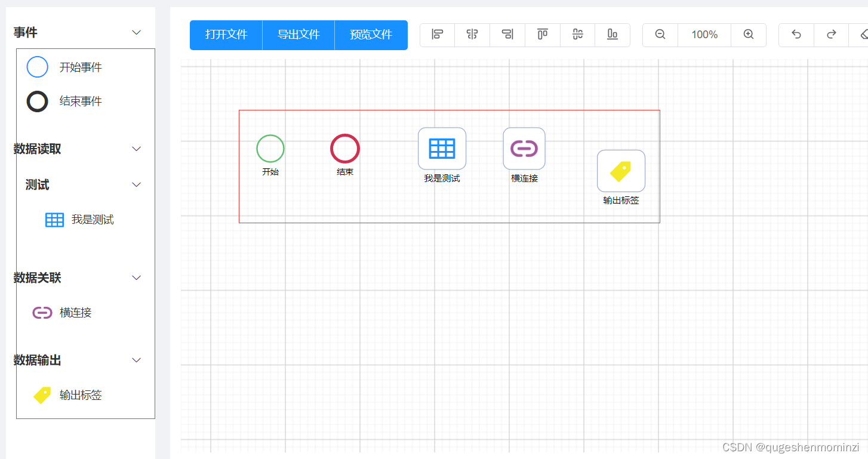This screenshot has height=459, width=868.
Task: Click the zoom out magnifier icon
Action: pos(660,35)
